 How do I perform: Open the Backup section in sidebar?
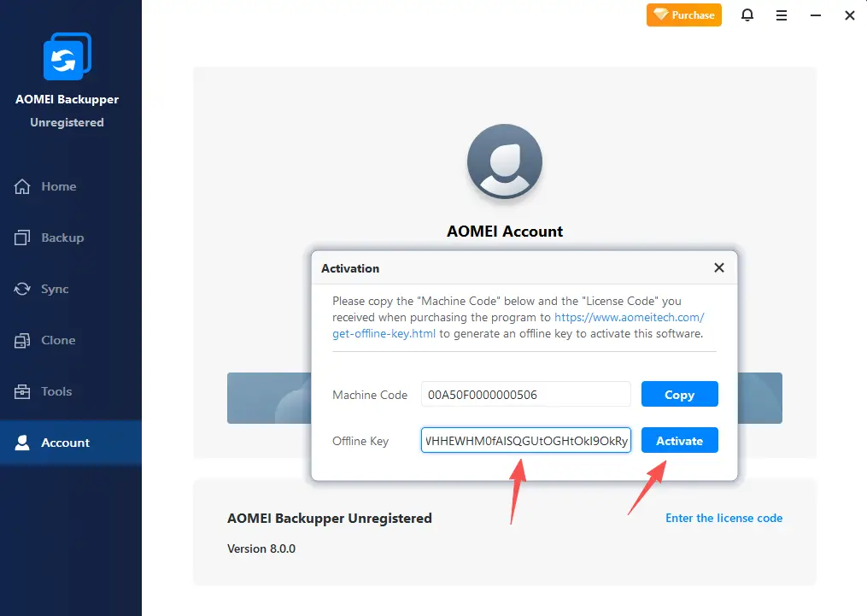click(x=62, y=238)
